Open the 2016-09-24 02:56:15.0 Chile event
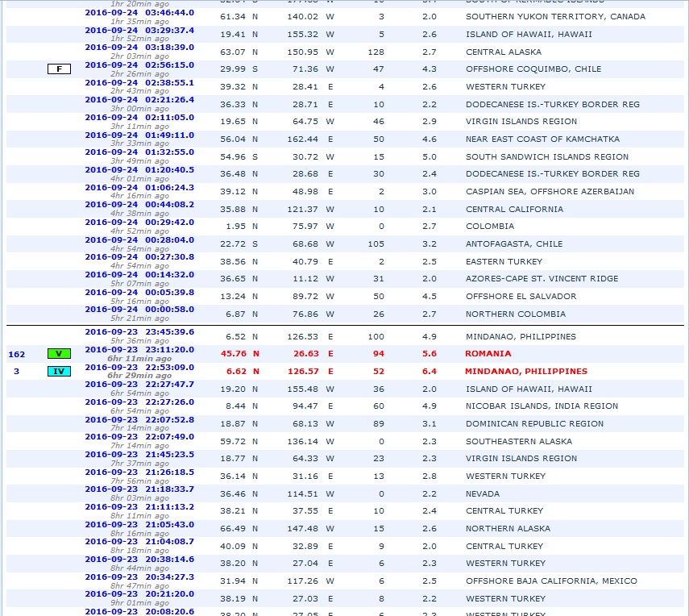 point(139,65)
